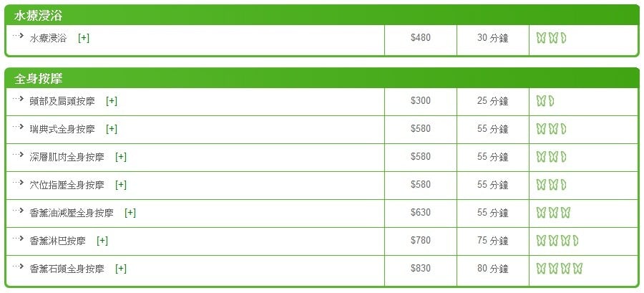This screenshot has height=293, width=644.
Task: Expand the 頭部及肩頸按摩 [+] details
Action: coord(112,101)
